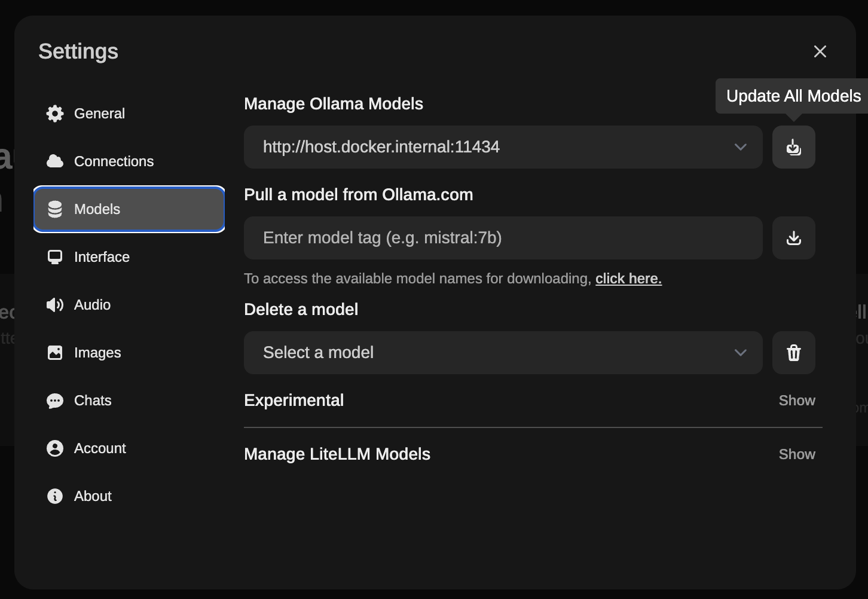The height and width of the screenshot is (599, 868).
Task: Click the user avatar icon beside Account
Action: pos(54,448)
